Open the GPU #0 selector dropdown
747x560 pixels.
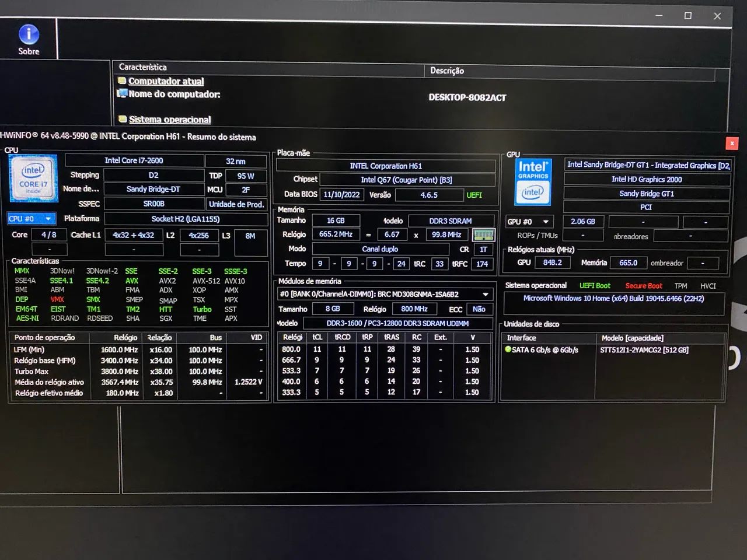coord(529,222)
